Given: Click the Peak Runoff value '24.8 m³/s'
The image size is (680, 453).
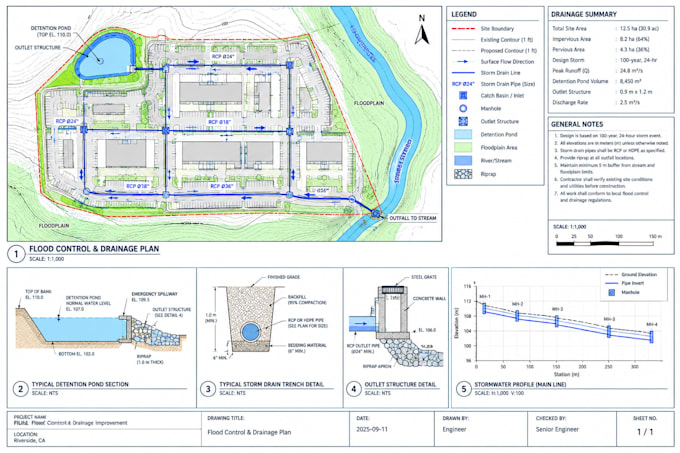Looking at the screenshot, I should 631,71.
